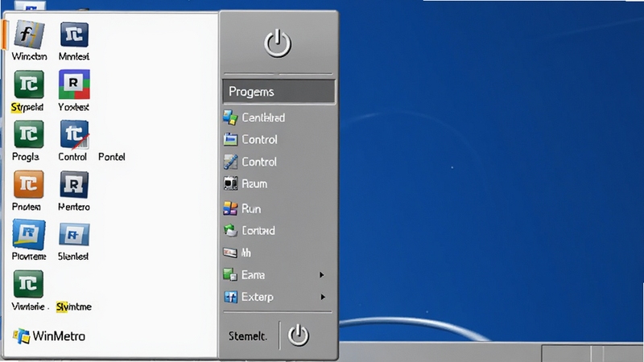
Task: Click the WinMetro label
Action: pos(59,336)
